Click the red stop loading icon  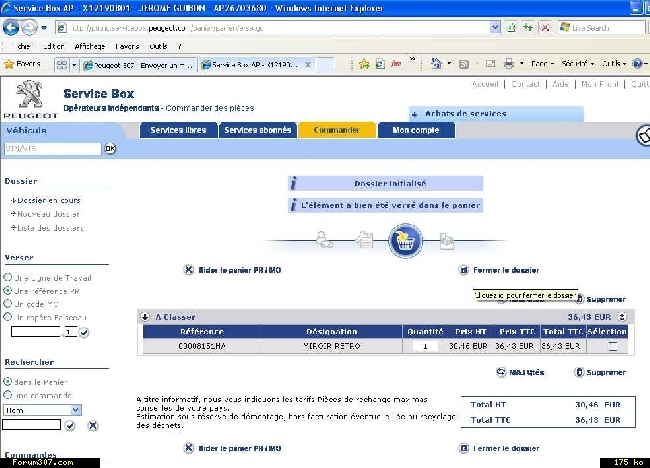click(545, 28)
